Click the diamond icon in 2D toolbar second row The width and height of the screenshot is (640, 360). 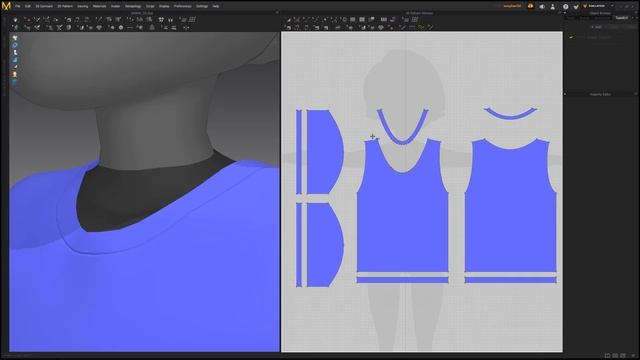[381, 28]
